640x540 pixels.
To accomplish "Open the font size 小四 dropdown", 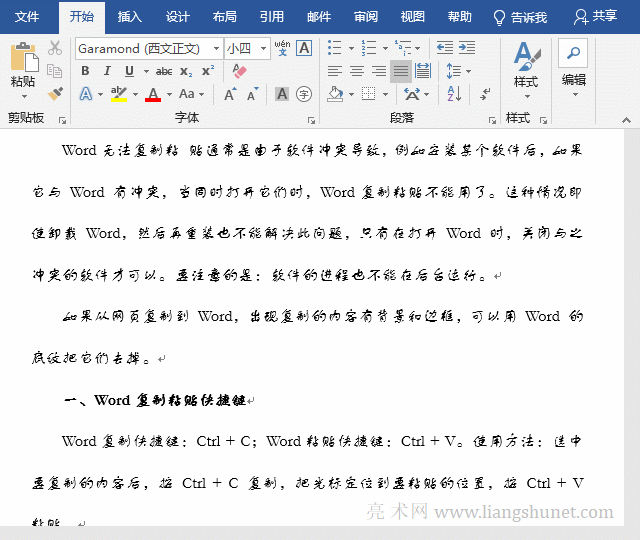I will click(x=264, y=48).
